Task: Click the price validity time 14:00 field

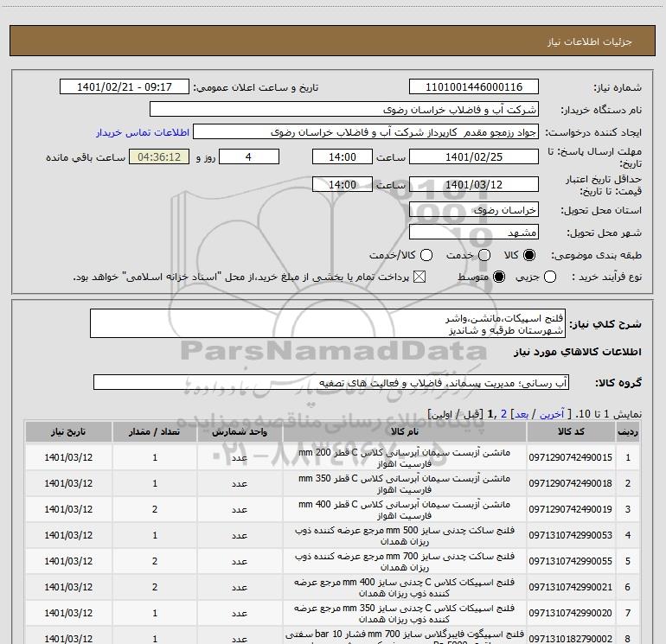Action: click(343, 184)
